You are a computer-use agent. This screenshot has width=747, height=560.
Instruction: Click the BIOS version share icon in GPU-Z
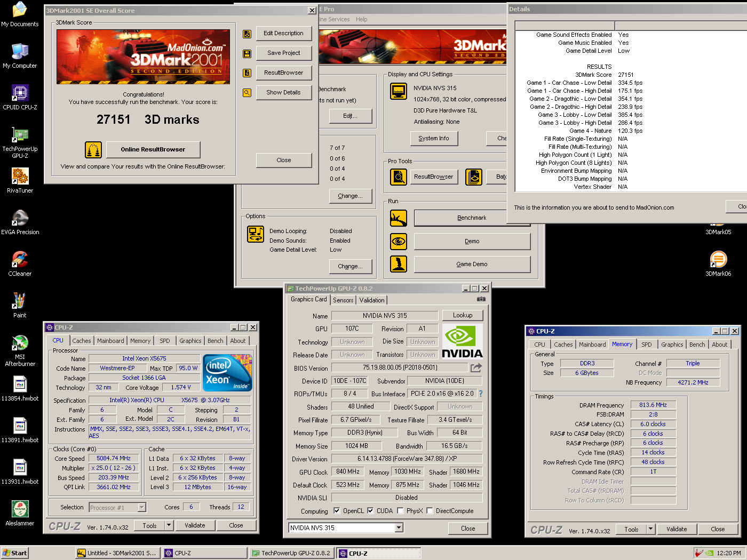476,367
